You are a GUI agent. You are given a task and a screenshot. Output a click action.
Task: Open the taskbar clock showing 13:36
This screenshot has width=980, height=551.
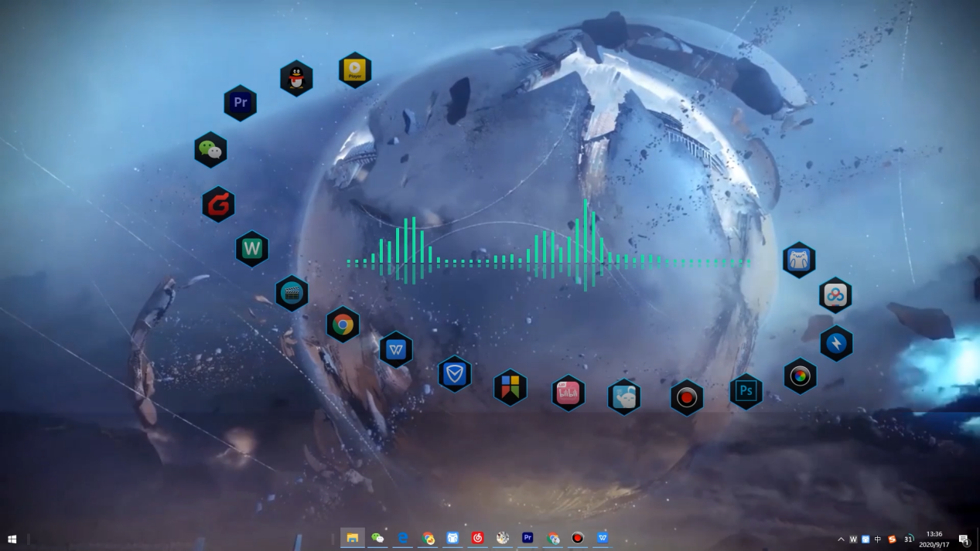tap(934, 539)
